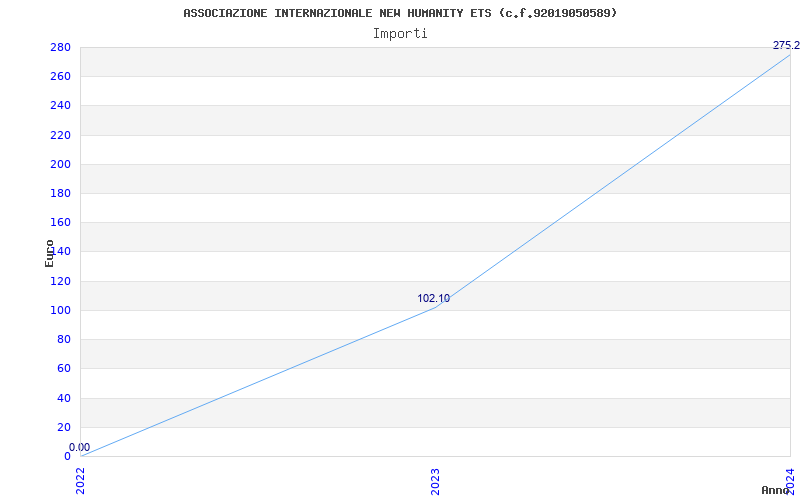Click the chart title ASSOCIAZIONE INTERNAZIONALE NEW HUMANITY ETS

400,13
